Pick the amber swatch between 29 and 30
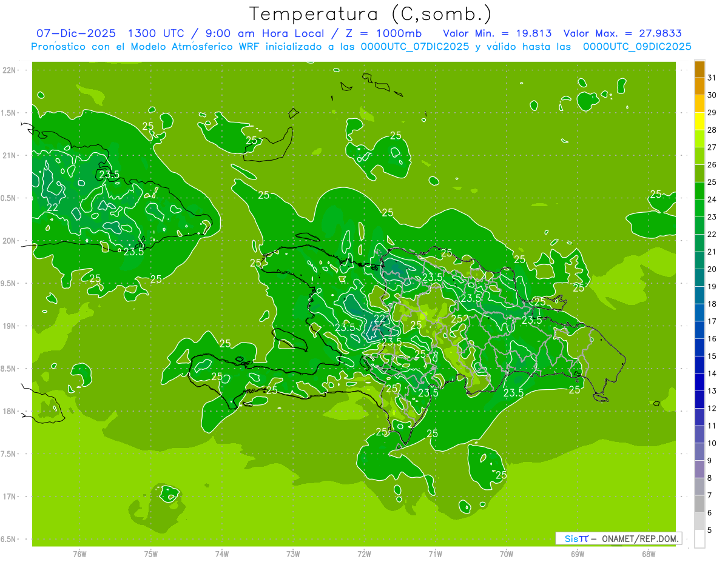Screen dimensions: 728x562 pos(699,104)
